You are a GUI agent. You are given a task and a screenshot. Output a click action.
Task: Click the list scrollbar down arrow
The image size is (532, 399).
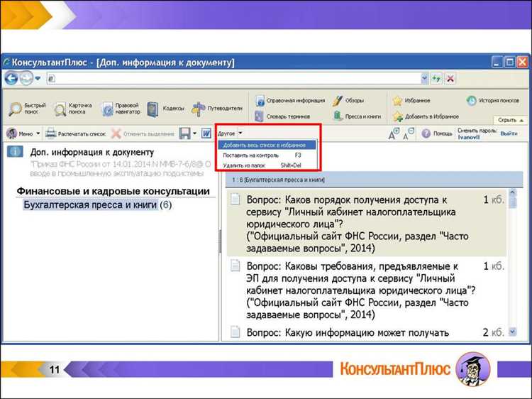[512, 332]
